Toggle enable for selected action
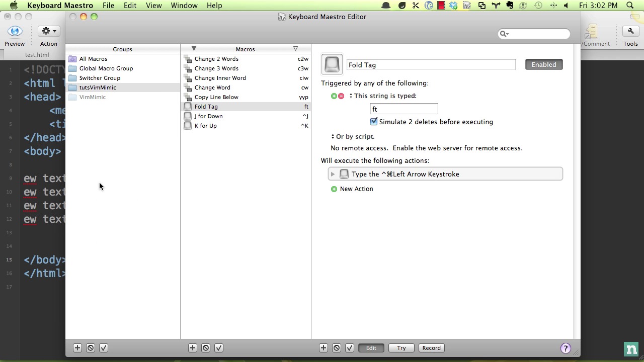 [x=350, y=348]
